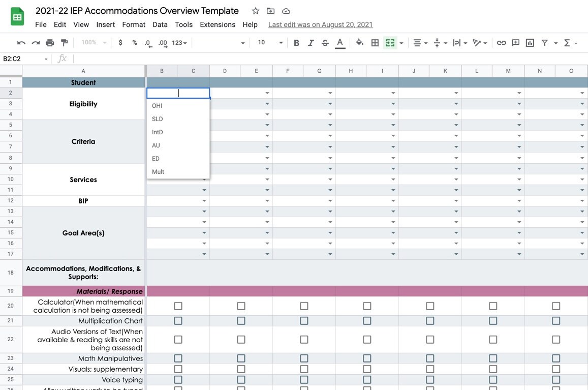The height and width of the screenshot is (390, 588).
Task: Open the Services dropdown in column E
Action: tap(268, 179)
